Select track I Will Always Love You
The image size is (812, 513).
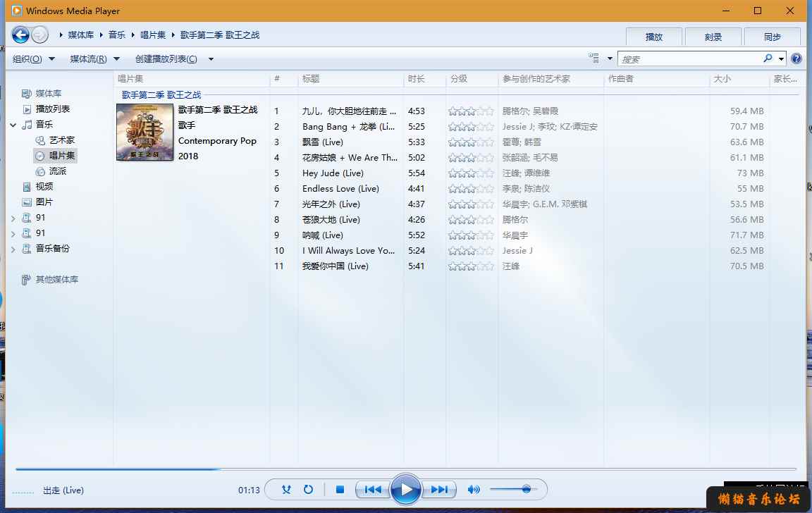[348, 251]
